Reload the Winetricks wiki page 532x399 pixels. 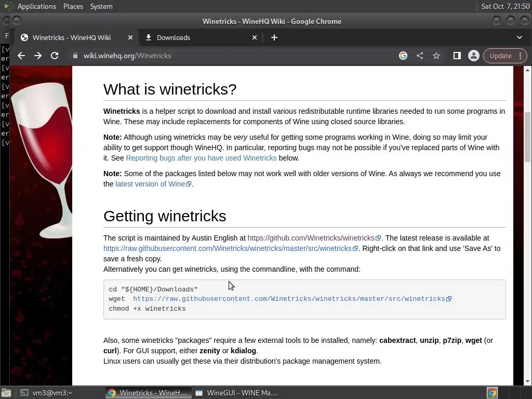(54, 56)
